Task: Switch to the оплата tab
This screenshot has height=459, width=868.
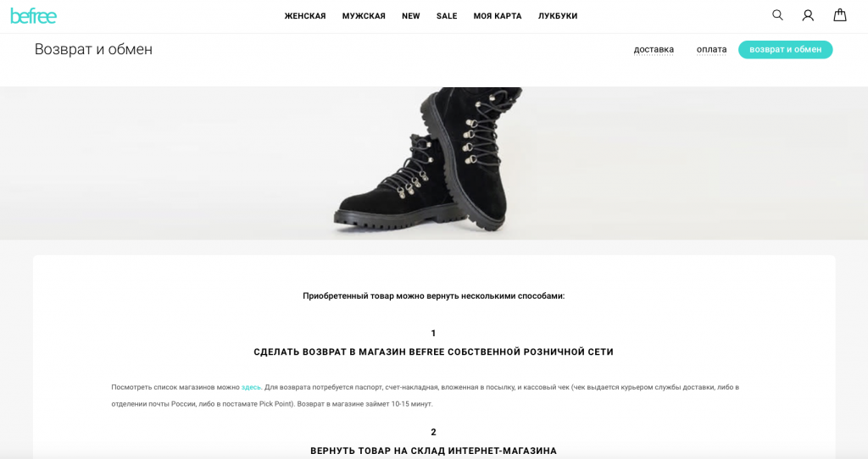Action: pos(711,49)
